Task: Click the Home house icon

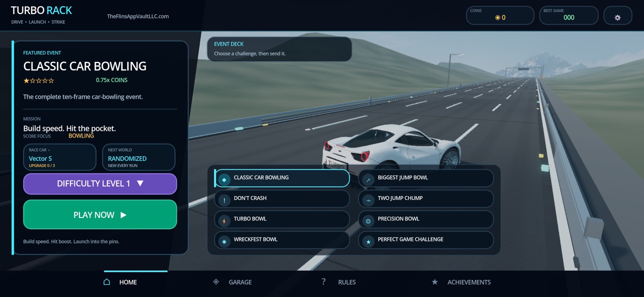Action: point(106,282)
